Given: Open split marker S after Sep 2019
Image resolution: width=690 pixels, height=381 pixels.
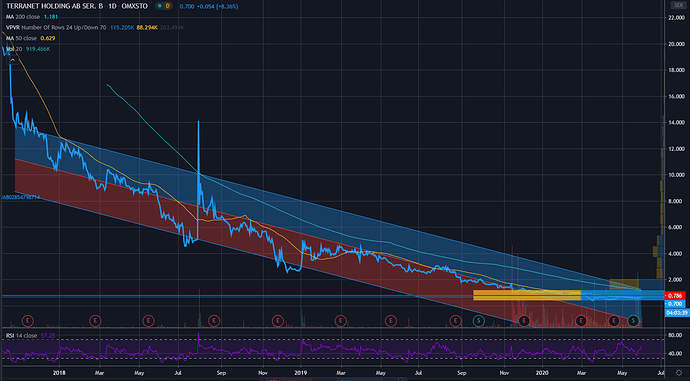Looking at the screenshot, I should (478, 321).
